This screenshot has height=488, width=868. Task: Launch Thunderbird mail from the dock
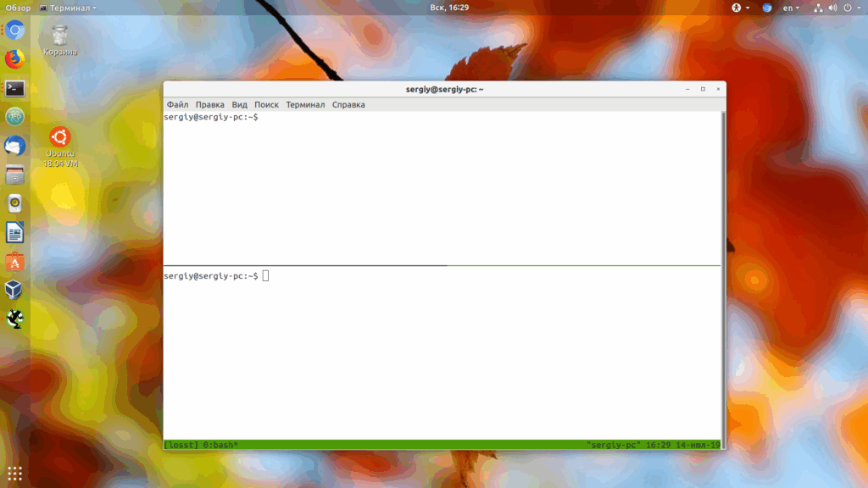click(15, 146)
